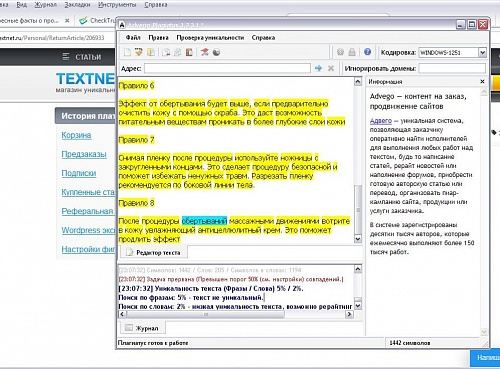The width and height of the screenshot is (500, 369).
Task: Click status text Плагиатус готов к работе
Action: point(153,343)
